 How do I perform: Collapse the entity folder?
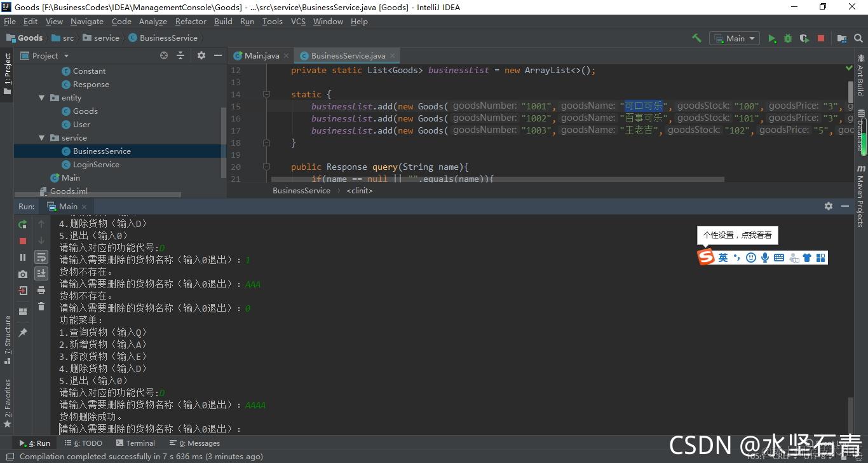coord(42,98)
